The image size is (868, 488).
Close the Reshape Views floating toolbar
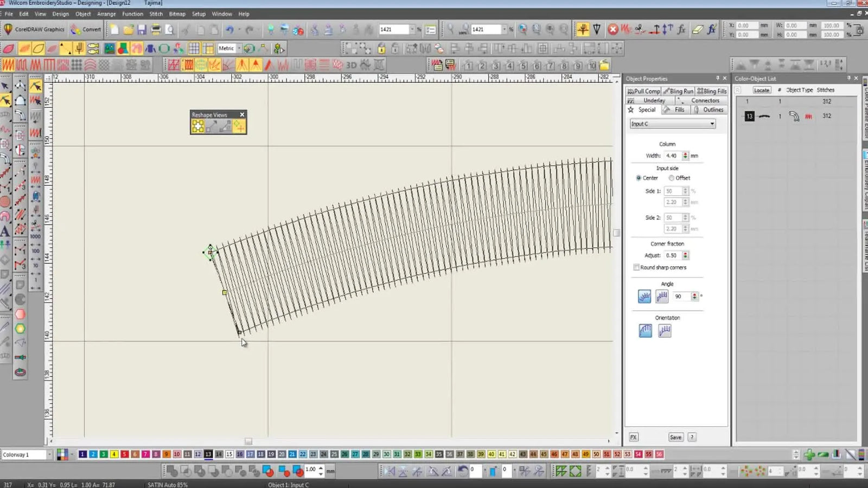[242, 114]
